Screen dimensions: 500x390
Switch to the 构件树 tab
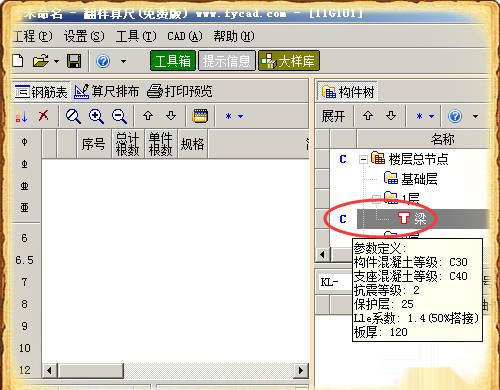point(348,92)
